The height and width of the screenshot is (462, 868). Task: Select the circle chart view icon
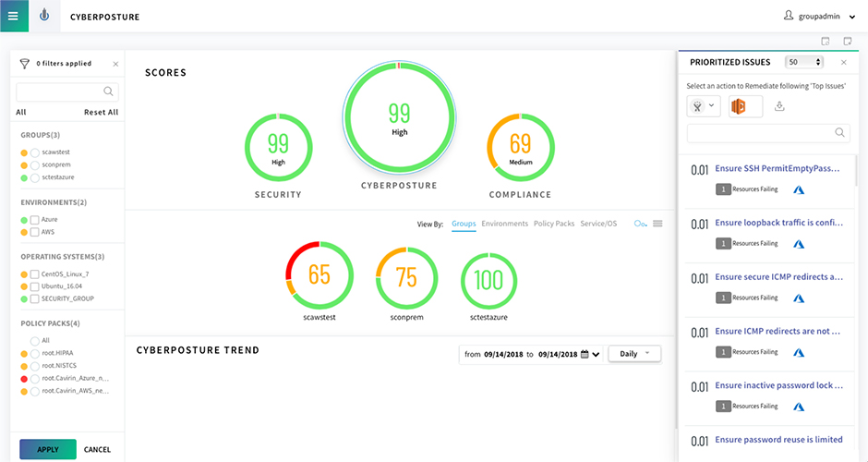click(640, 224)
